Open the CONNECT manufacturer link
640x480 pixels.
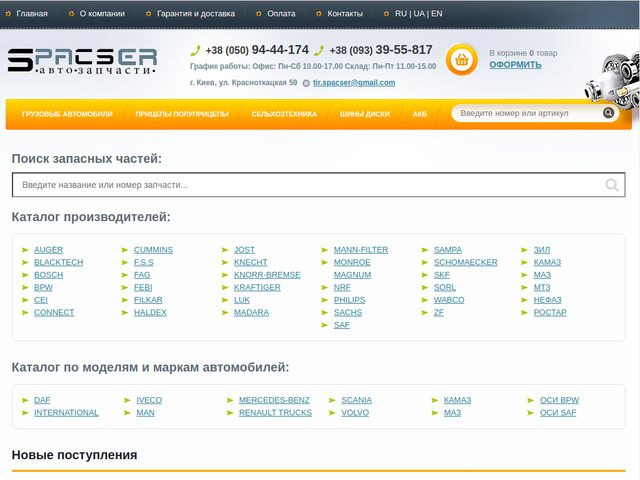54,313
